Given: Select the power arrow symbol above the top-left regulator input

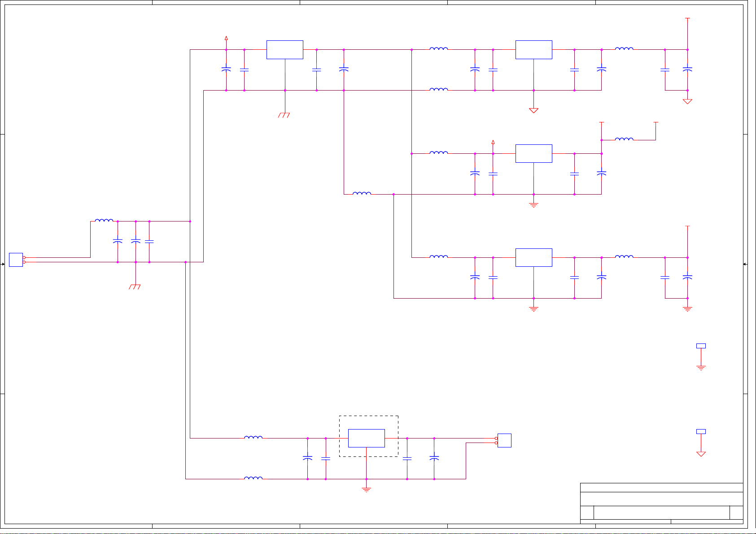Looking at the screenshot, I should point(226,38).
